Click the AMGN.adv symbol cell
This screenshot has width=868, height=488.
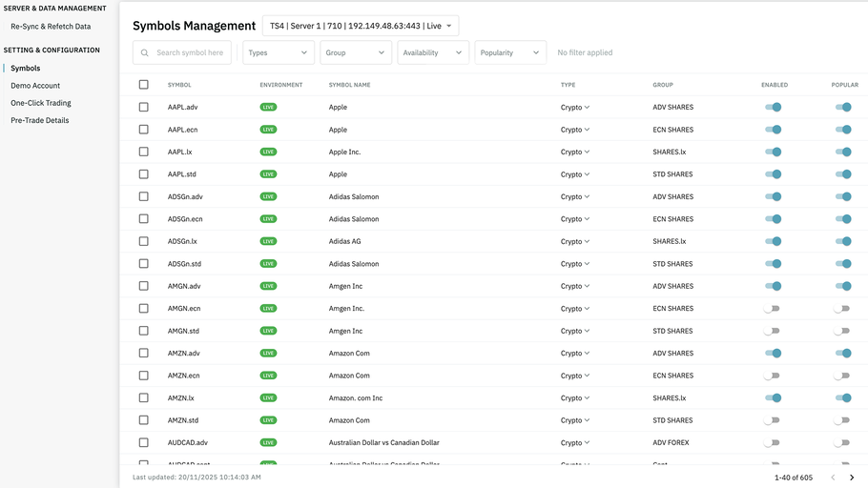click(184, 286)
